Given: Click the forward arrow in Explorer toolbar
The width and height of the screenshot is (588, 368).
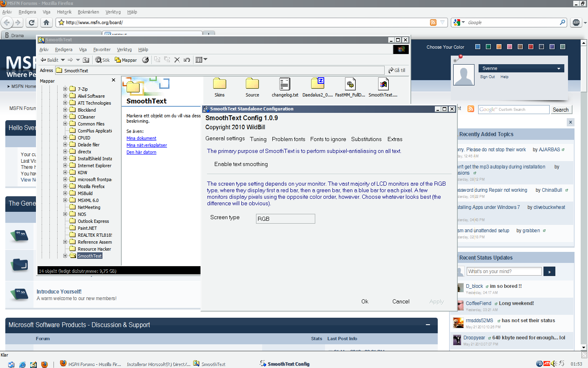Looking at the screenshot, I should [70, 60].
